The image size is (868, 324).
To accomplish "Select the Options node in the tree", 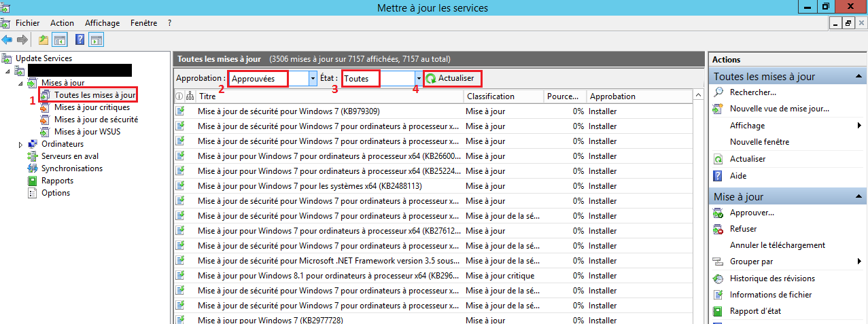I will [x=55, y=193].
